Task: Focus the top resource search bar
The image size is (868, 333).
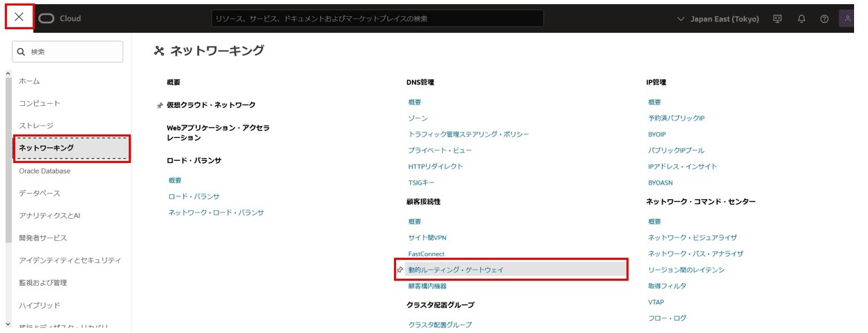Action: (x=377, y=19)
